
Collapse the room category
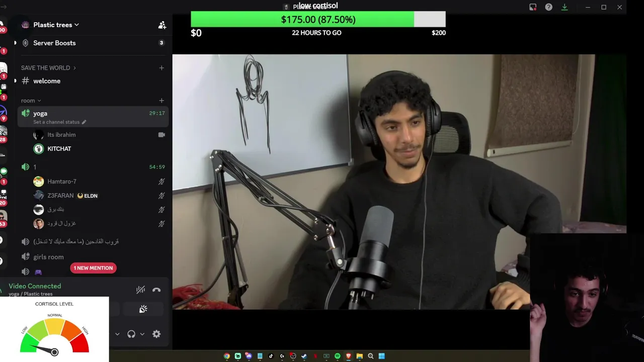pos(31,101)
